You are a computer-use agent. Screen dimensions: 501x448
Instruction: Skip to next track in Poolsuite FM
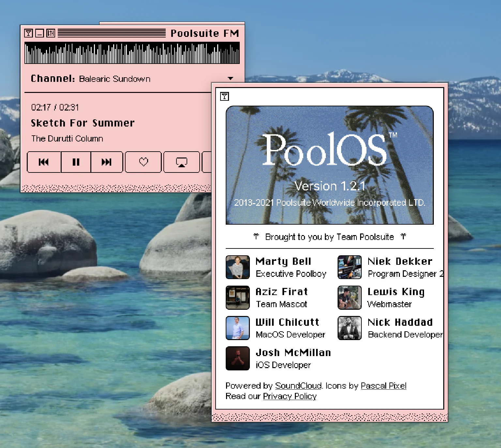coord(107,162)
